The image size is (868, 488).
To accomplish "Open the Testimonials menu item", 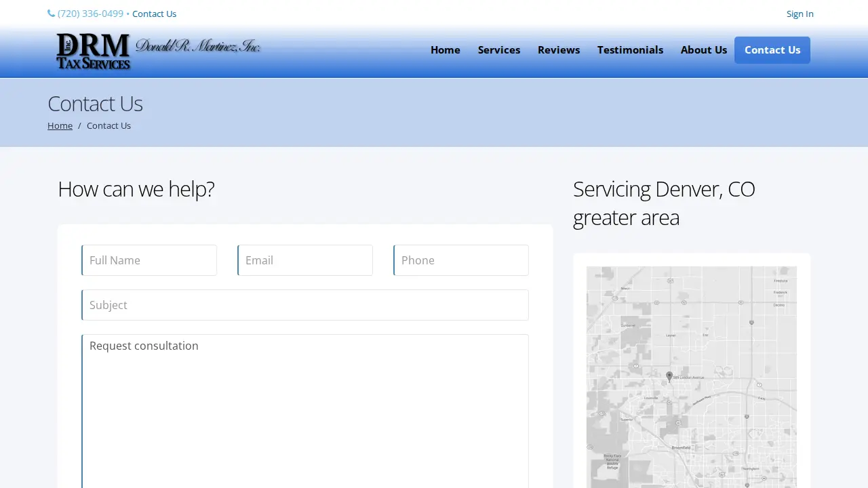I will click(x=630, y=50).
